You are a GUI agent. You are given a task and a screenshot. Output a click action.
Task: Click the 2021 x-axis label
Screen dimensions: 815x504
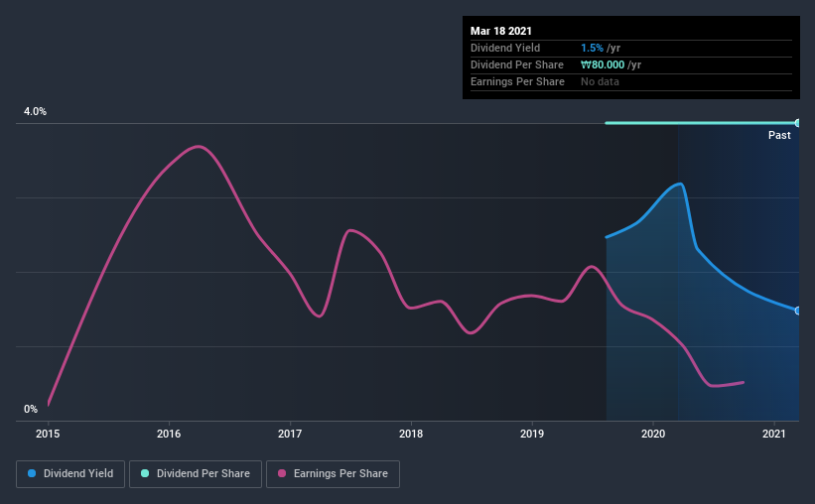click(x=774, y=434)
